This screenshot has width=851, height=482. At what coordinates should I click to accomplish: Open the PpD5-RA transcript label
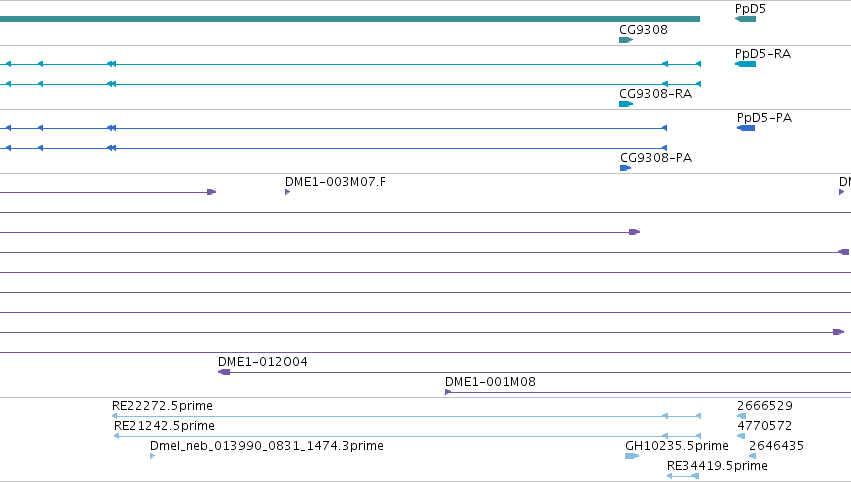coord(763,54)
